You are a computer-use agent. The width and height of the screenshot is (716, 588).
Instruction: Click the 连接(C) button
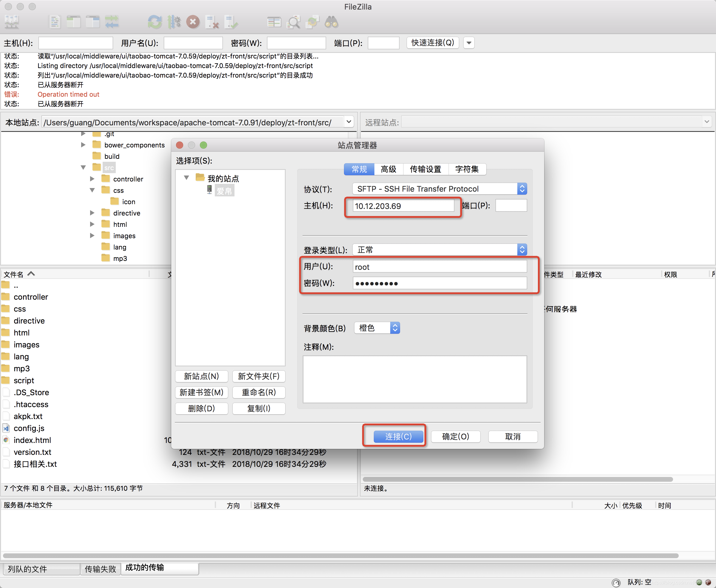point(399,437)
